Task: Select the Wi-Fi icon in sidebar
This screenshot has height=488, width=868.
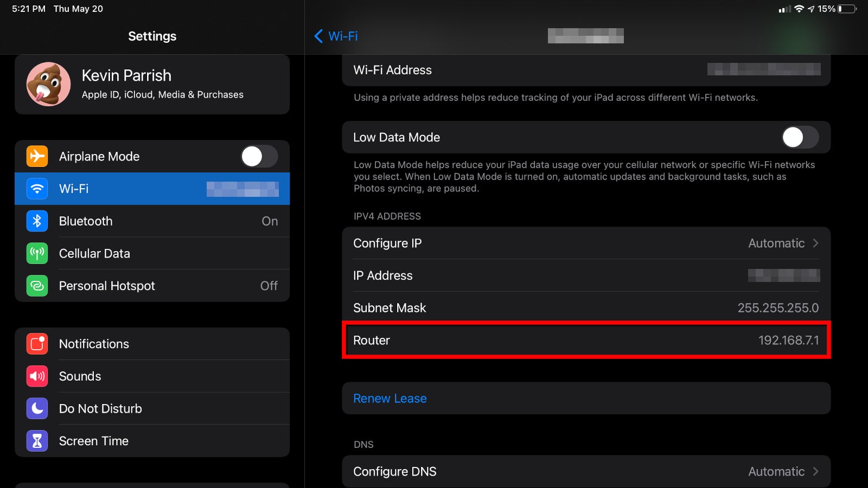Action: coord(36,189)
